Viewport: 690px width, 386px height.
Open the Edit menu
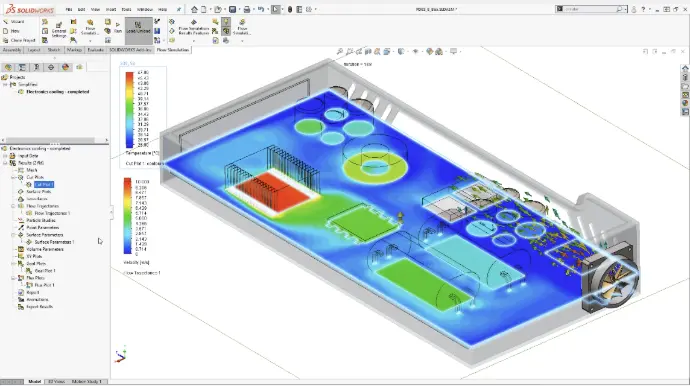pos(81,9)
